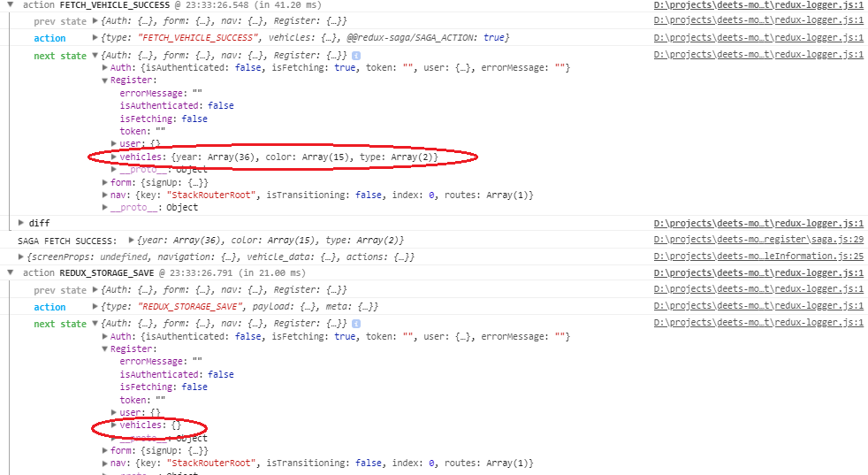
Task: Expand Auth in REDUX_STORAGE_SAVE next state
Action: pos(104,336)
